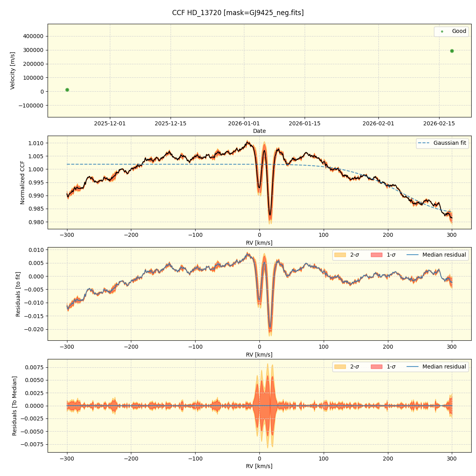Select the green data point at the left of the velocity plot
Screen dimensions: 476x476
(x=67, y=90)
